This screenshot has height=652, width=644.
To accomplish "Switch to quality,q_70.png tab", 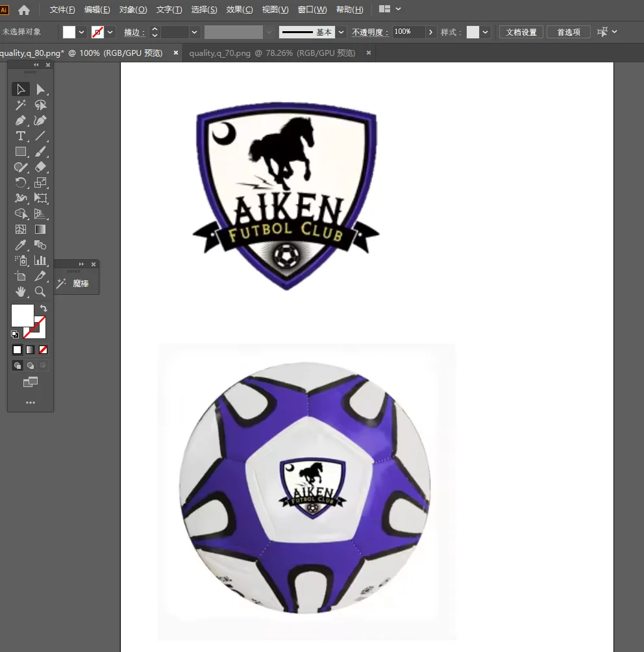I will click(272, 53).
